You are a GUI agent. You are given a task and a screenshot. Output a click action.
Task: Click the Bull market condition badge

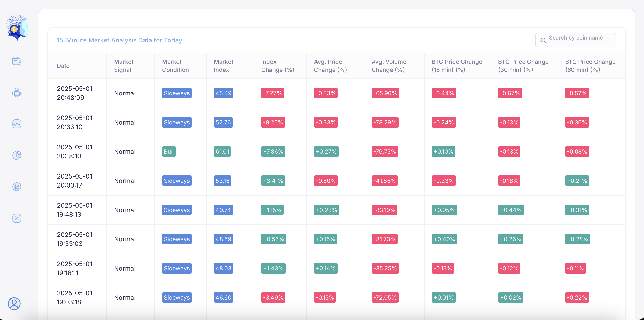(168, 152)
